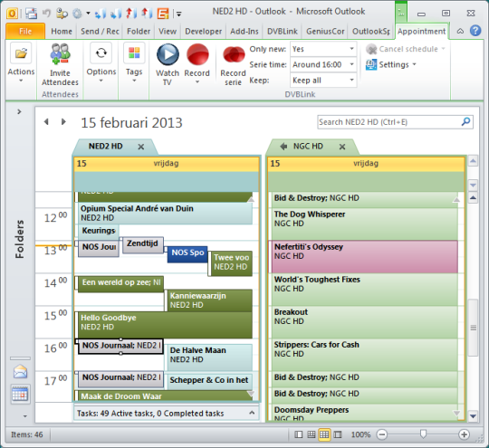Image resolution: width=489 pixels, height=448 pixels.
Task: Select the NOS Sport appointment
Action: pos(187,254)
